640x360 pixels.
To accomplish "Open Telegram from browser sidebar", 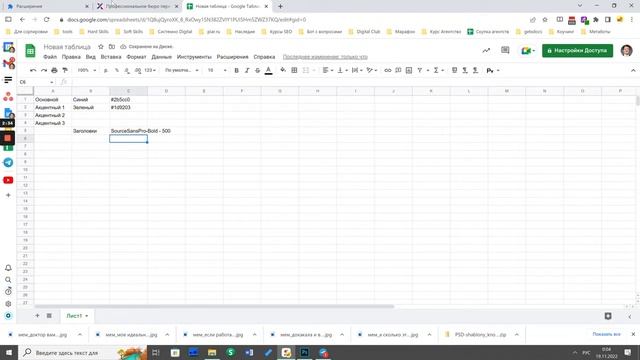I will 8,162.
